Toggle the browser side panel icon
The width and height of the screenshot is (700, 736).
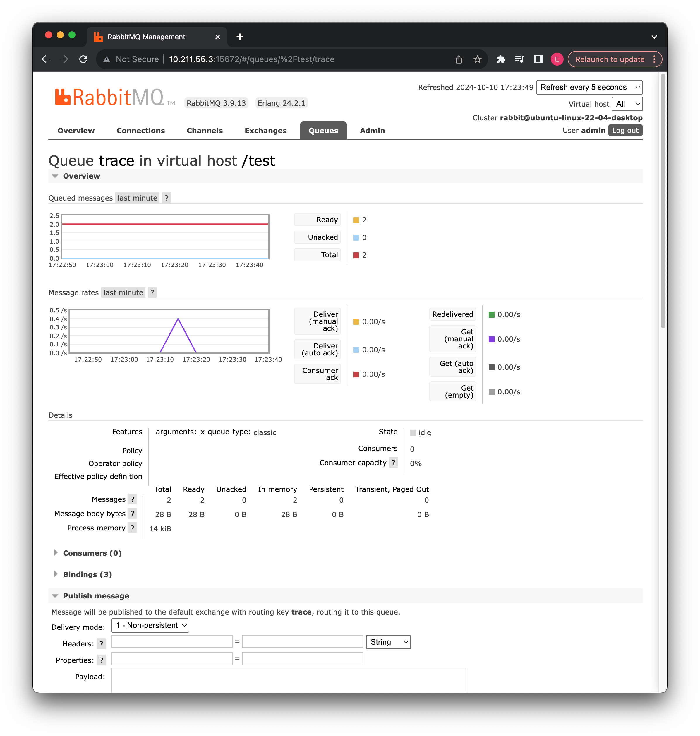click(538, 59)
